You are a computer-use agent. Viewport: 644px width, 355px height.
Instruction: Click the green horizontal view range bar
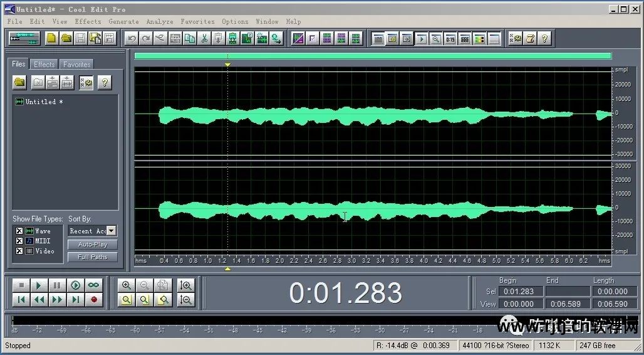coord(372,56)
